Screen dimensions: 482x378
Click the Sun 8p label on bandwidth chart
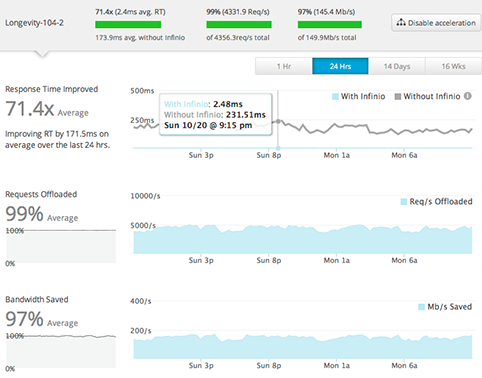pos(269,366)
